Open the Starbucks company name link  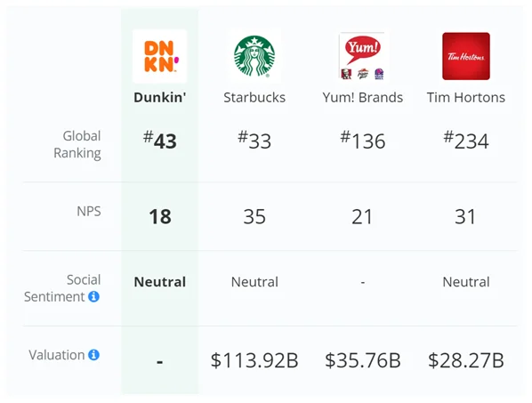click(x=254, y=97)
